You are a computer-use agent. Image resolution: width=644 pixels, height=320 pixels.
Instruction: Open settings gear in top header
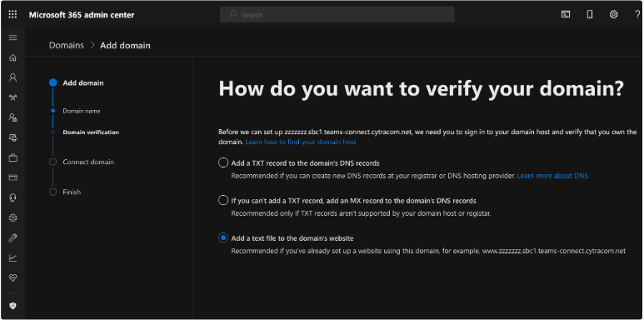[x=614, y=14]
